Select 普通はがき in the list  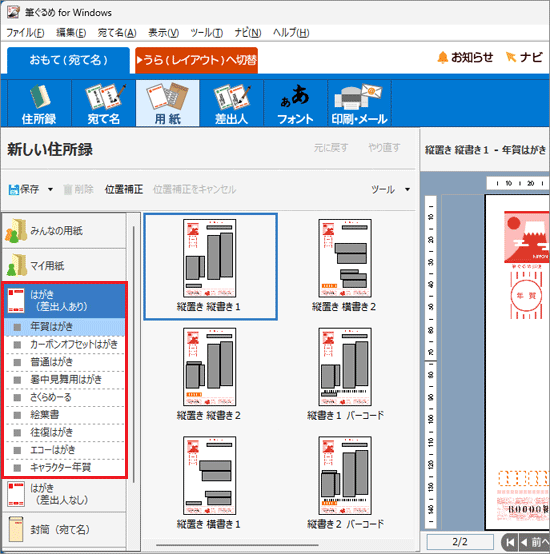pos(65,362)
